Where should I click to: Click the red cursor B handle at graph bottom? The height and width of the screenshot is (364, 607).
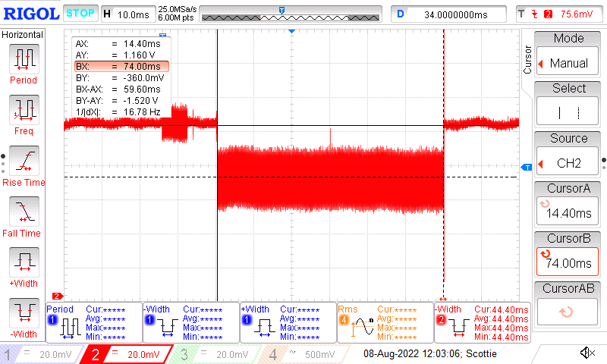pyautogui.click(x=443, y=299)
